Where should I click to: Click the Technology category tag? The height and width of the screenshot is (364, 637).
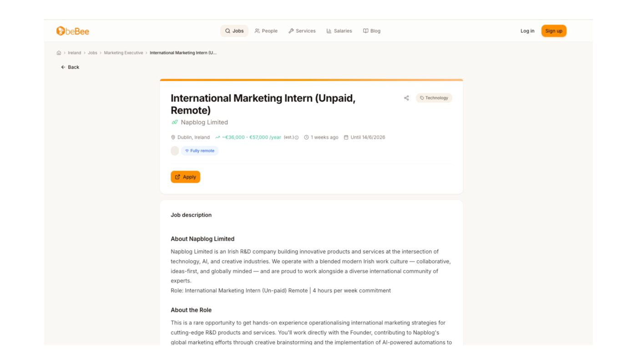(434, 98)
